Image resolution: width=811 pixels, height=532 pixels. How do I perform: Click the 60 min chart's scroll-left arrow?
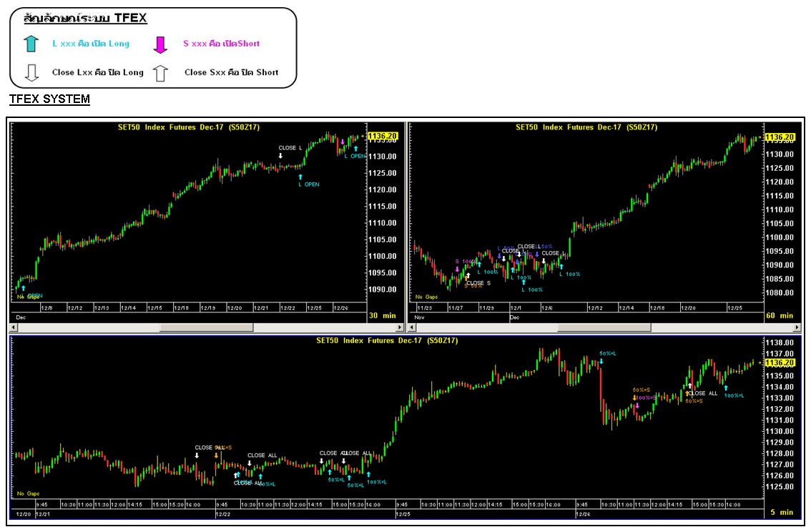click(412, 327)
